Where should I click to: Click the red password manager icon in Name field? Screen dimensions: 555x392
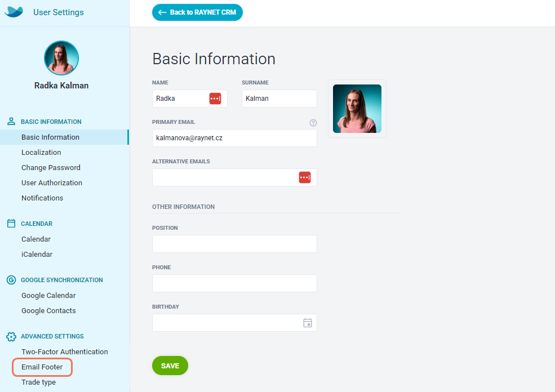[215, 99]
